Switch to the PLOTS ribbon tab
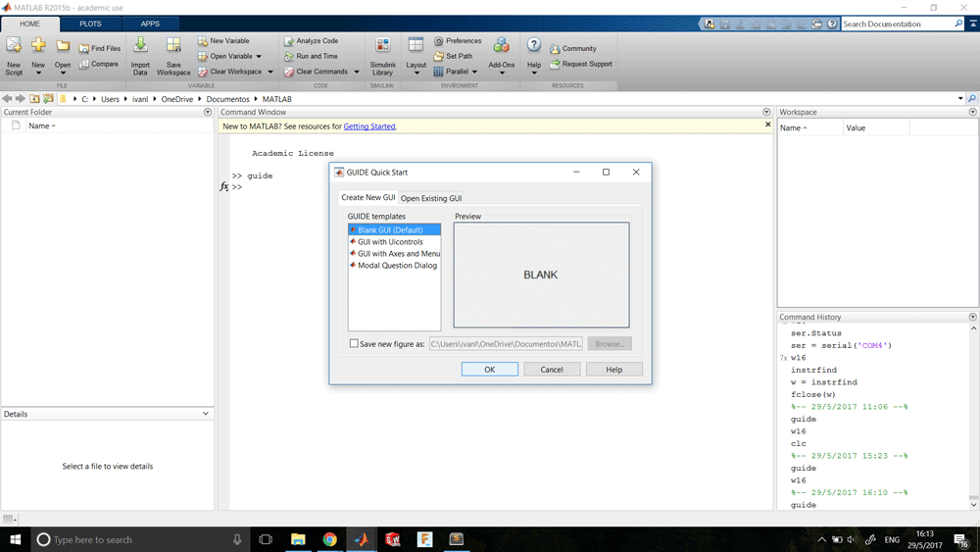The width and height of the screenshot is (980, 552). 90,24
